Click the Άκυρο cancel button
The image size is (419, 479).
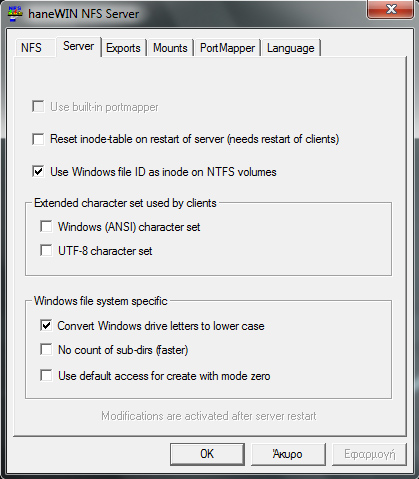[x=288, y=454]
